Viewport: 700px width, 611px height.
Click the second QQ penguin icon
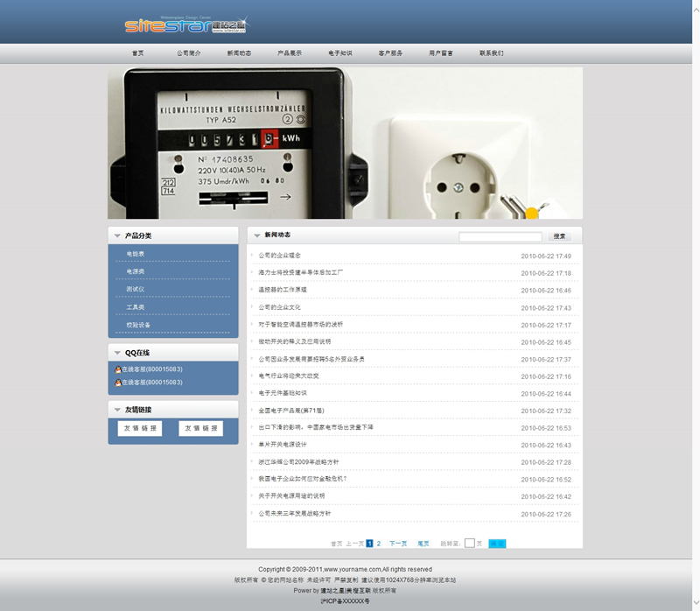(117, 383)
